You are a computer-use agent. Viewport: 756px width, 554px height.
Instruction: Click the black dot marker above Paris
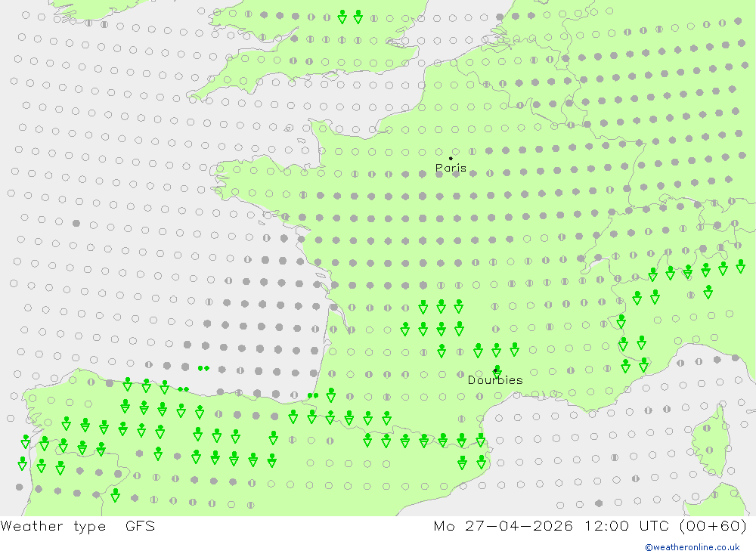point(451,158)
